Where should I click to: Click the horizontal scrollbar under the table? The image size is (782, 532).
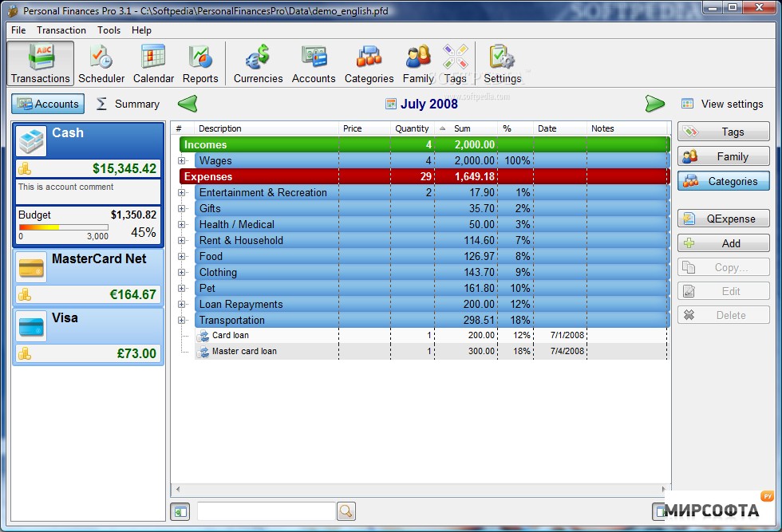coord(421,489)
